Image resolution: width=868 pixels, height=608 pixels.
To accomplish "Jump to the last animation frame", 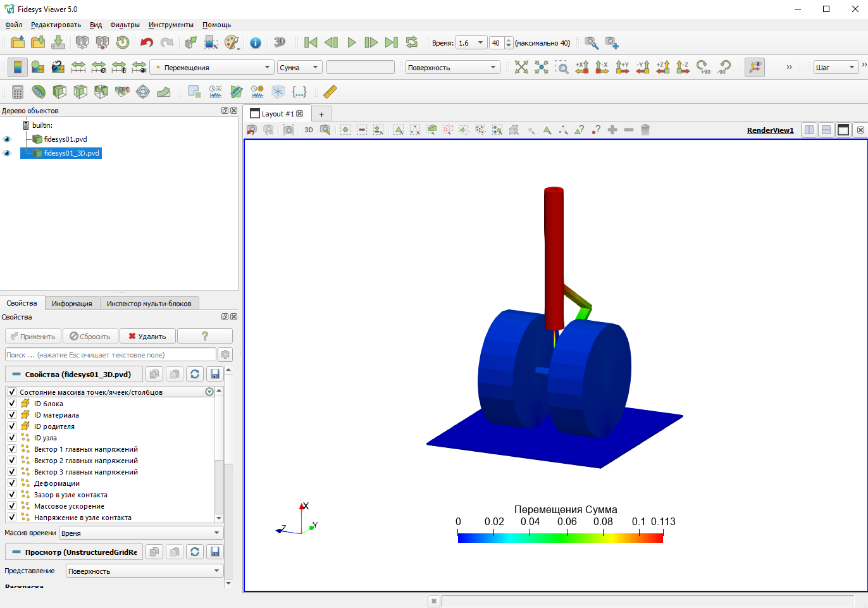I will pyautogui.click(x=392, y=42).
